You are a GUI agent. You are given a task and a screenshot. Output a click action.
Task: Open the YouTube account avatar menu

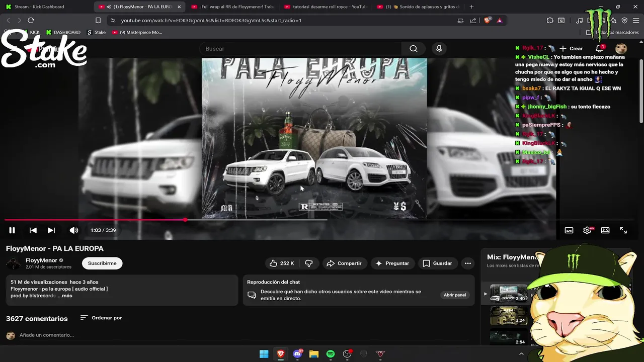[621, 49]
